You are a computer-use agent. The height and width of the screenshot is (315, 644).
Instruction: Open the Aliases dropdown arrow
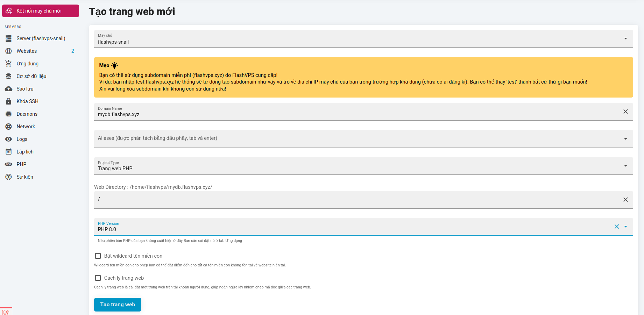click(x=625, y=139)
